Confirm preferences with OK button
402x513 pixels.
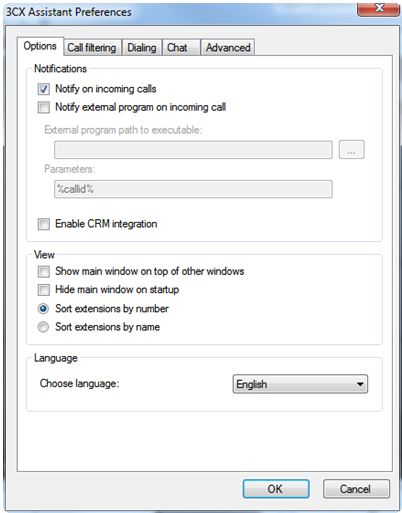(276, 489)
